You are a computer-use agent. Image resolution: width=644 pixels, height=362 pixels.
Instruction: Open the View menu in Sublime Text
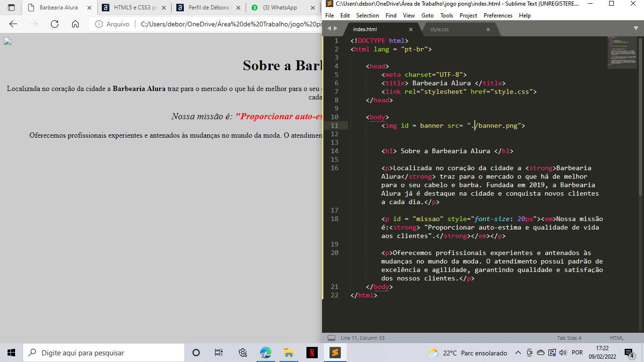coord(409,15)
